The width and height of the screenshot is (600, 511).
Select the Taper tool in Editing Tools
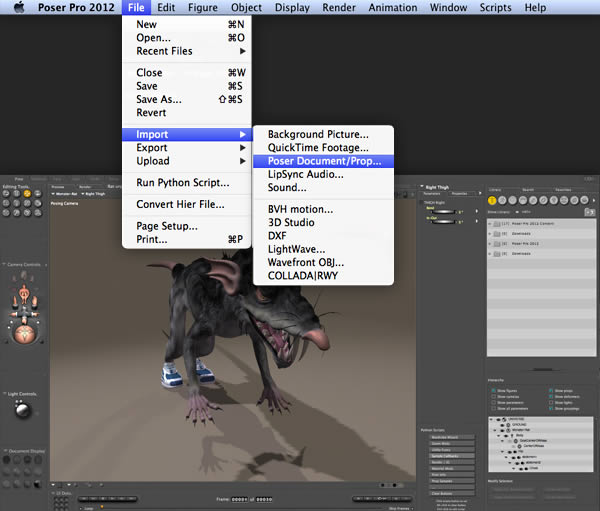(16, 203)
